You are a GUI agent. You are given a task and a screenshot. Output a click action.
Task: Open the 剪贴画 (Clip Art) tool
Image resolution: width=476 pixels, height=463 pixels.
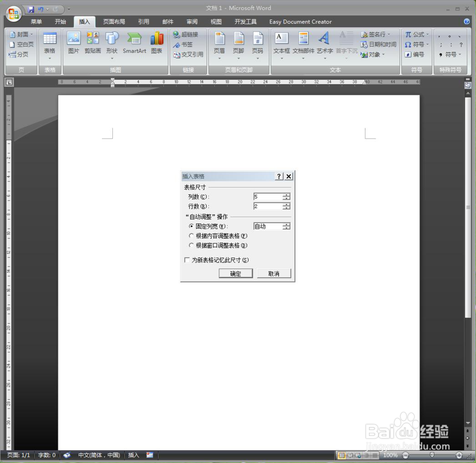(x=92, y=43)
